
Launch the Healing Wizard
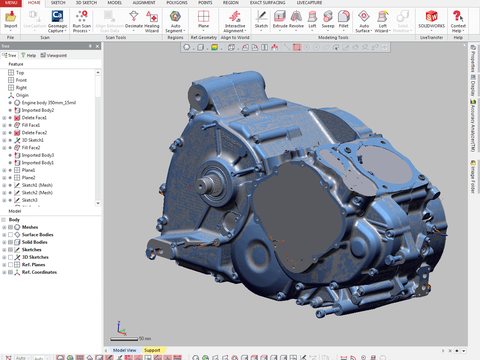click(152, 21)
